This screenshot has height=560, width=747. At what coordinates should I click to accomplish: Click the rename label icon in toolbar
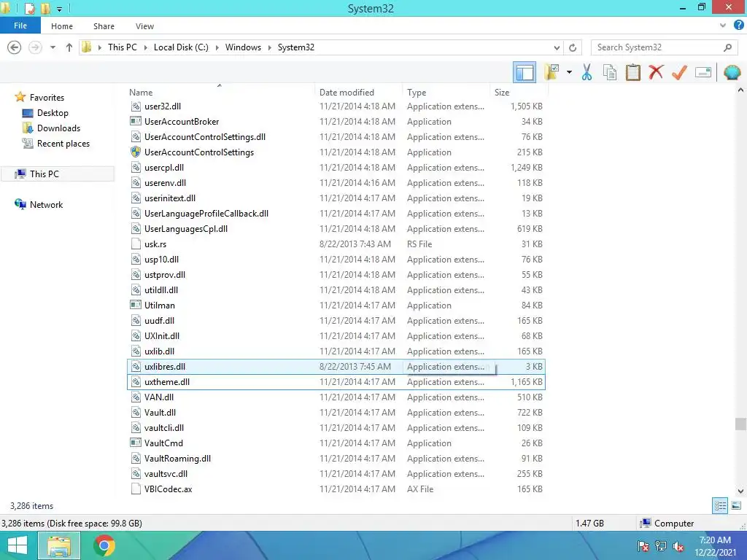click(703, 72)
